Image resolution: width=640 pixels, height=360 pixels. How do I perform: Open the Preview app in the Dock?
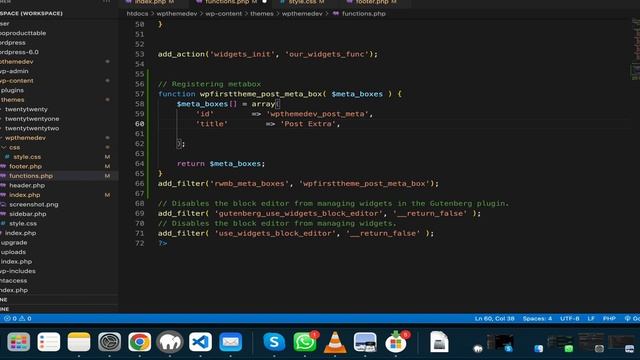pos(365,342)
